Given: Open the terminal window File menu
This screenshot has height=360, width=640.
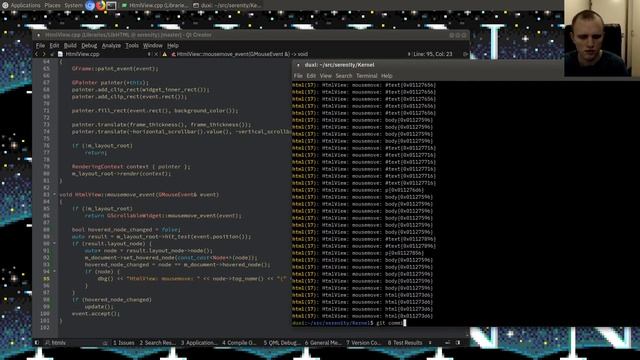Looking at the screenshot, I should click(x=298, y=76).
